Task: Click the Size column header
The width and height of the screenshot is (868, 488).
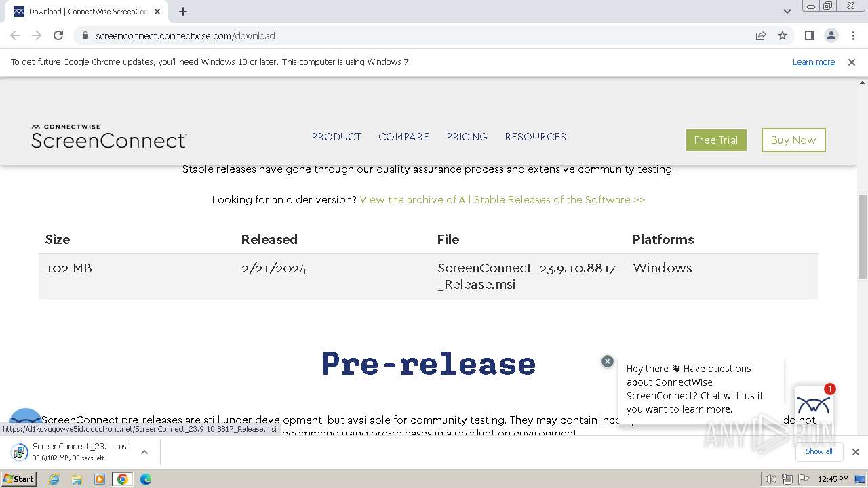Action: coord(58,239)
